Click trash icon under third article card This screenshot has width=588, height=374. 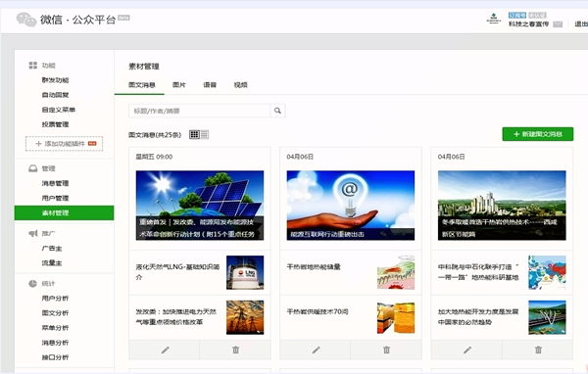(x=538, y=351)
